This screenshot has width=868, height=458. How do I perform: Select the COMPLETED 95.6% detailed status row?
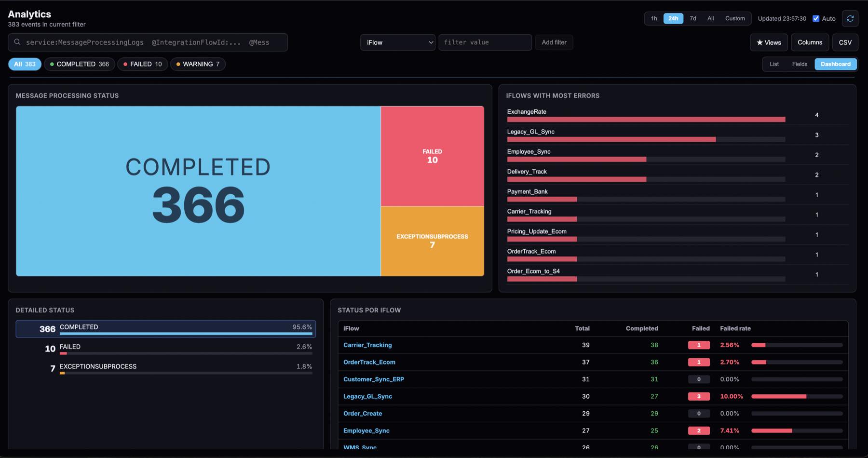click(166, 329)
